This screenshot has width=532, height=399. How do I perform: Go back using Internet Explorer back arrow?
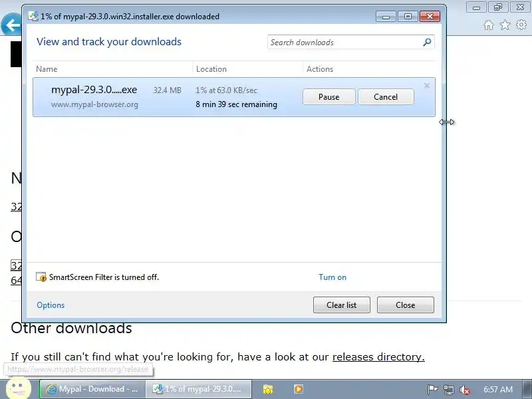coord(11,25)
